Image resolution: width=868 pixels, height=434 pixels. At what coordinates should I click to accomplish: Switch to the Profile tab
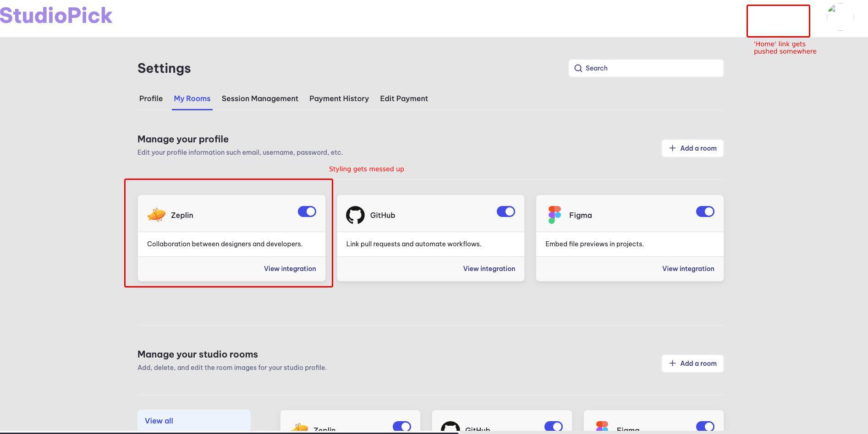pyautogui.click(x=151, y=98)
